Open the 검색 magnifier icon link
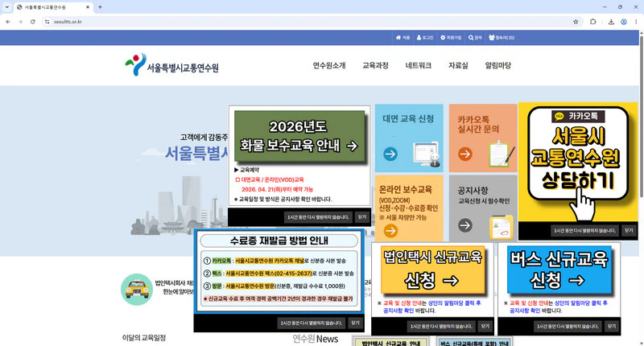644x346 pixels. coord(475,37)
